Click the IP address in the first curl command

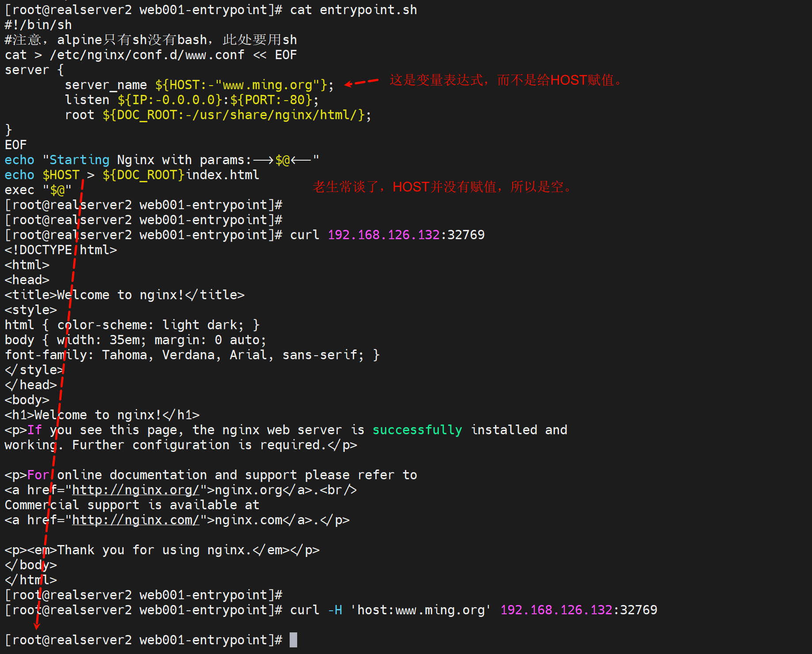click(x=383, y=235)
